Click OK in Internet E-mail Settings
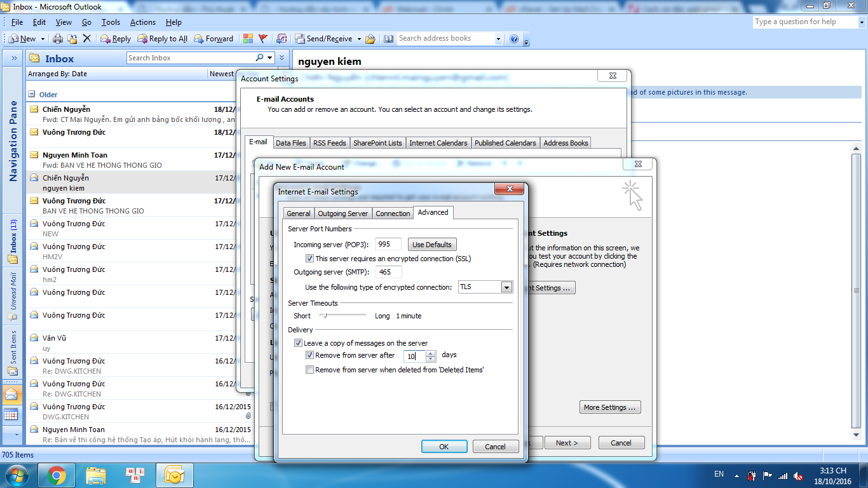Viewport: 868px width, 488px height. click(x=444, y=447)
